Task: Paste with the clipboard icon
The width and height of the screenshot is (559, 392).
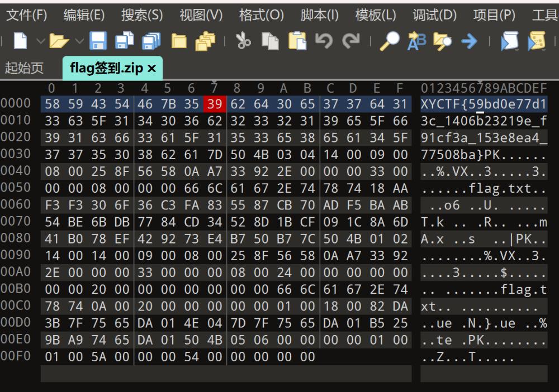Action: [297, 41]
